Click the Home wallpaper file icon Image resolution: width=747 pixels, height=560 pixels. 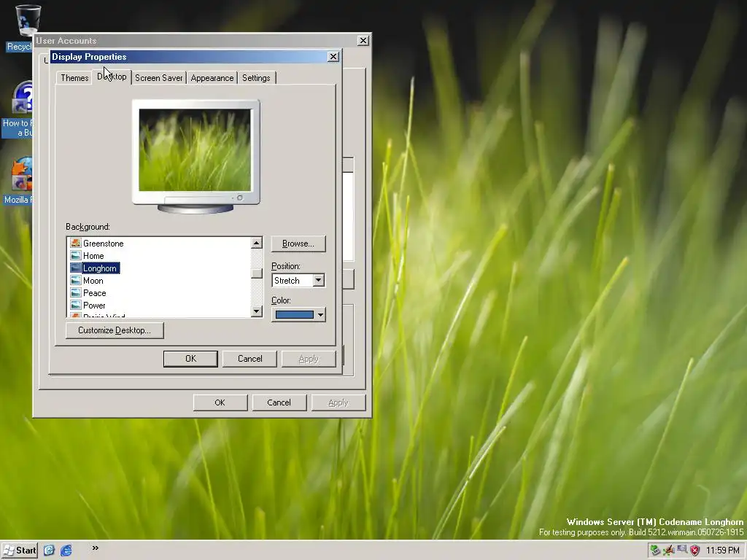(x=75, y=255)
